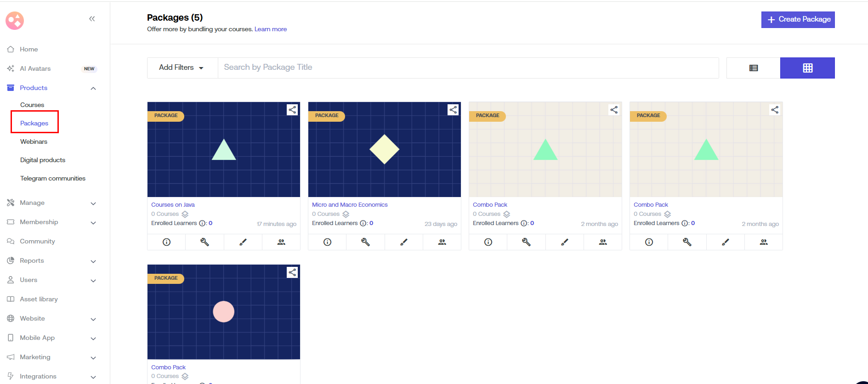
Task: Switch to list view layout
Action: (753, 68)
